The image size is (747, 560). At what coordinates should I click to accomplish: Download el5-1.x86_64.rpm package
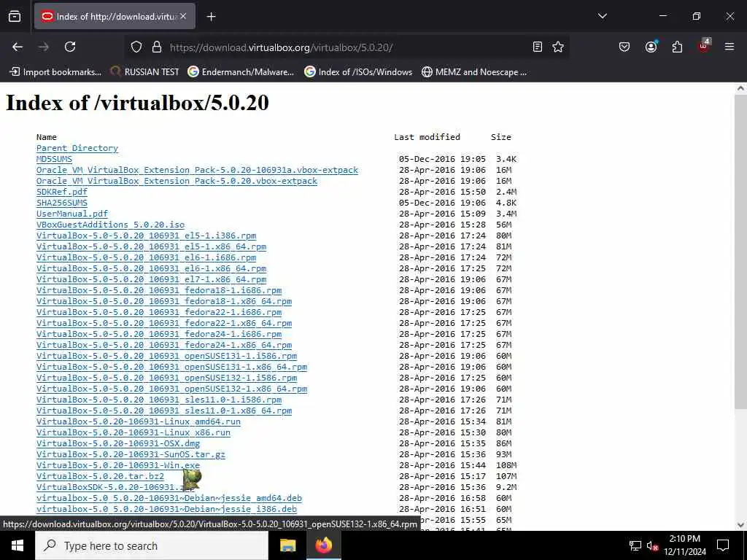click(x=152, y=246)
